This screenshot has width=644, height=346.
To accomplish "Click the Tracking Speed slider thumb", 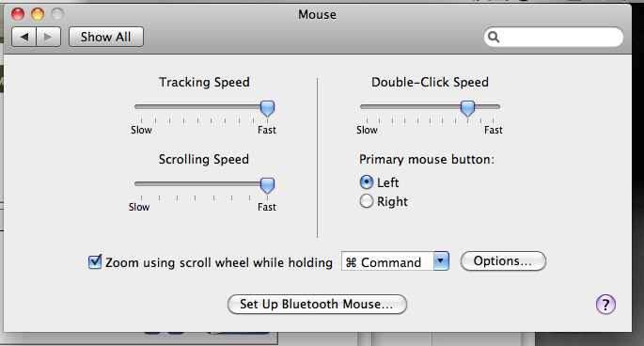I will [x=267, y=108].
